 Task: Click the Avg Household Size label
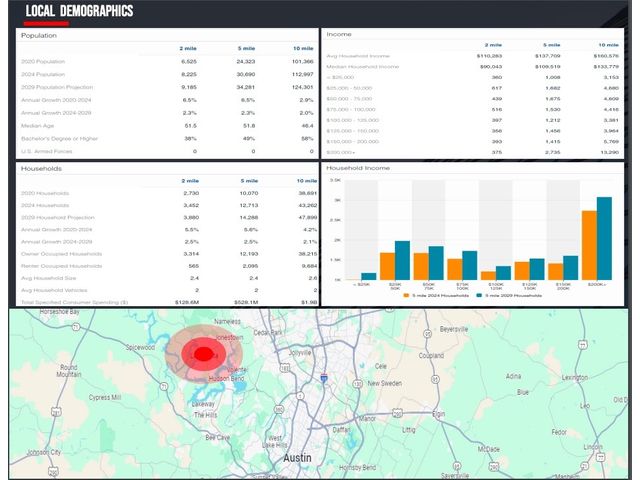coord(48,278)
